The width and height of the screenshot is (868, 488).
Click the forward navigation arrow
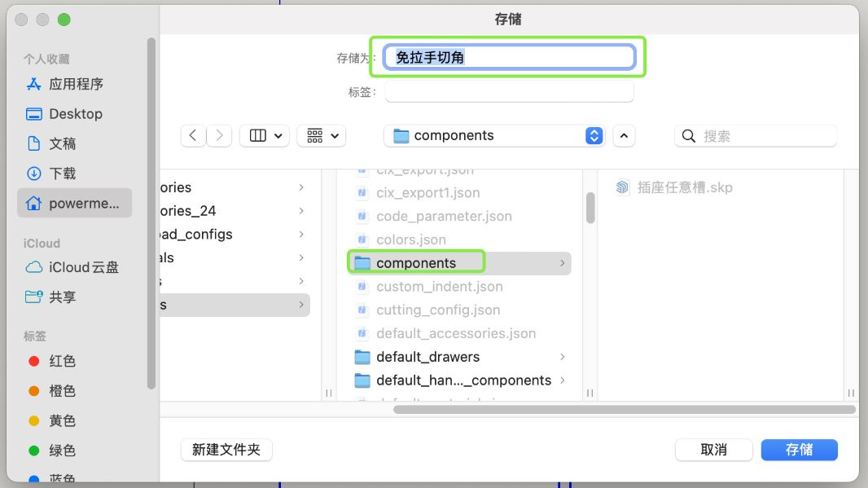point(217,135)
